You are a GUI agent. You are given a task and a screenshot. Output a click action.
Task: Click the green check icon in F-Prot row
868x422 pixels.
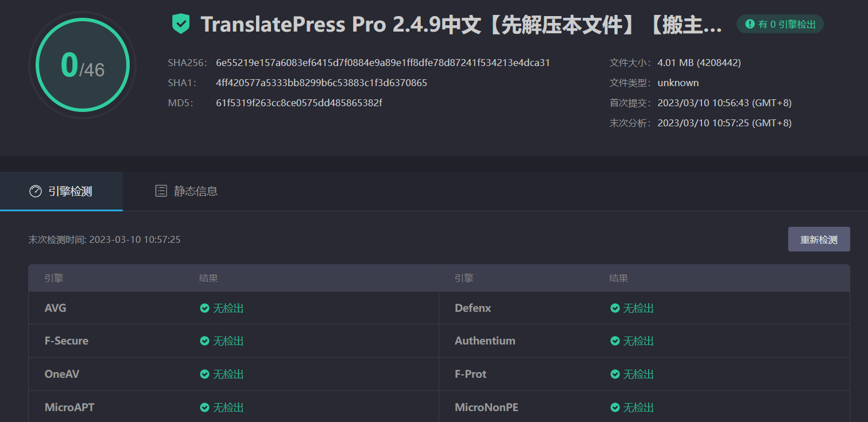tap(615, 374)
